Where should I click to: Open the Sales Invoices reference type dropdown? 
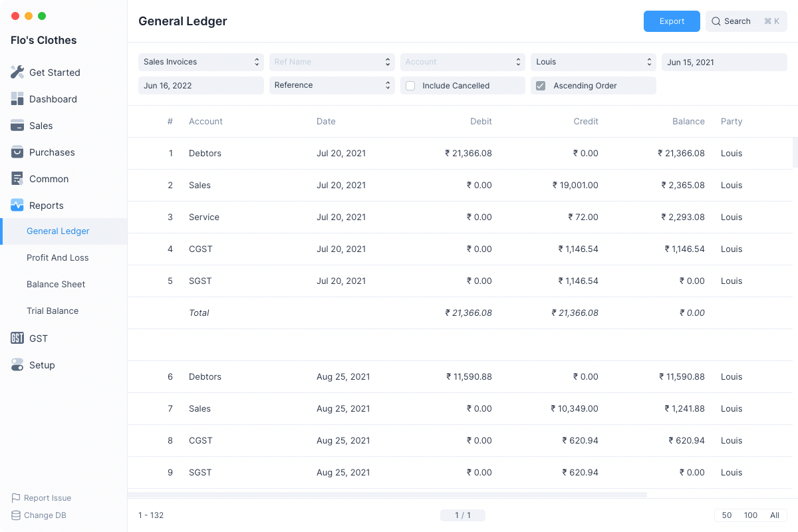[201, 62]
